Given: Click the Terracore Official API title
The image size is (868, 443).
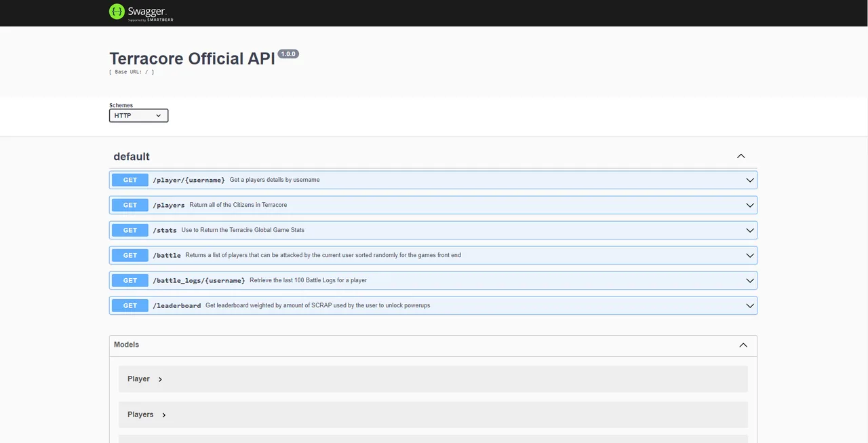Looking at the screenshot, I should coord(192,58).
